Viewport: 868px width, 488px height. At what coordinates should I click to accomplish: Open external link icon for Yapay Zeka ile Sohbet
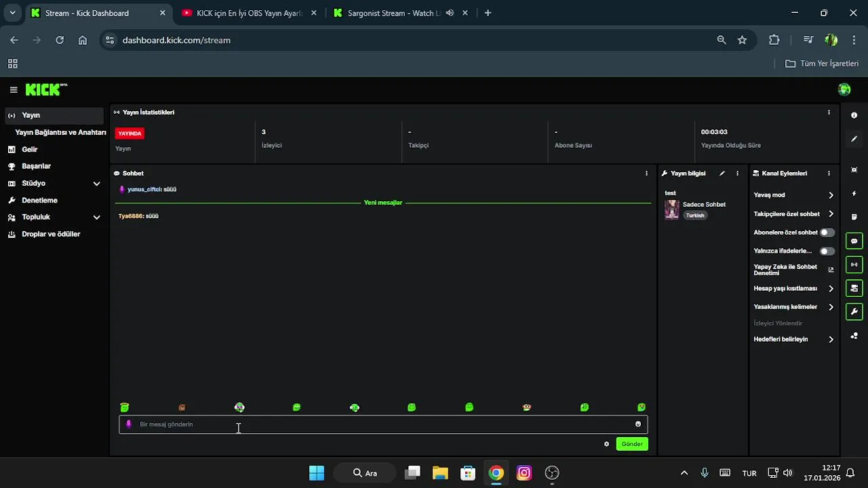(831, 270)
